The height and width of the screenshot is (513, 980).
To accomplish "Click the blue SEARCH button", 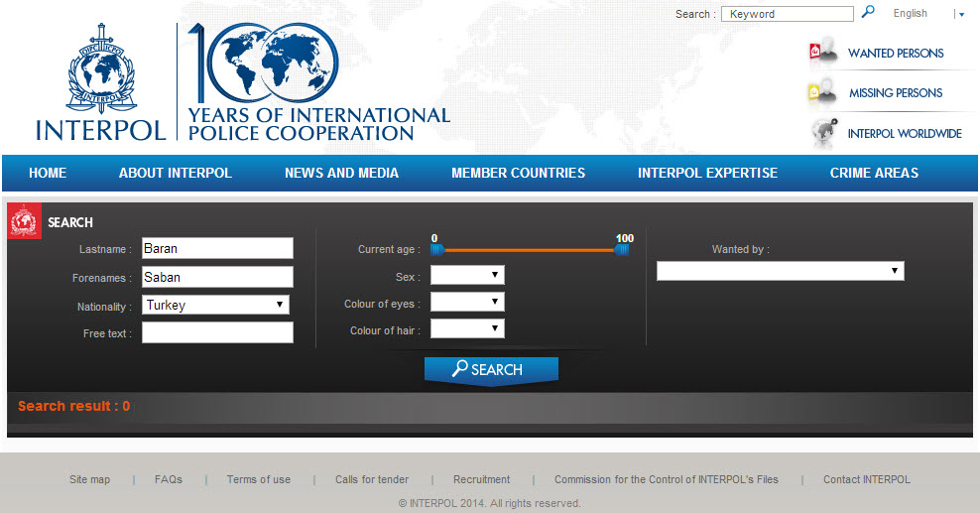I will (491, 370).
